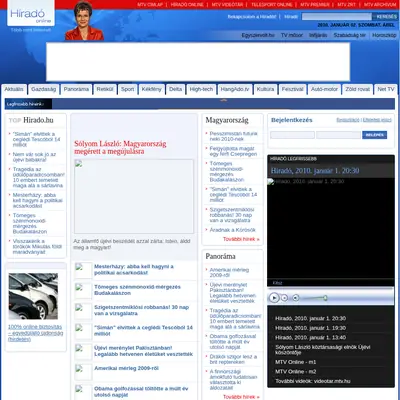
Task: Open Visszakérik a törökök Mikulás földi maradványait
Action: click(37, 246)
